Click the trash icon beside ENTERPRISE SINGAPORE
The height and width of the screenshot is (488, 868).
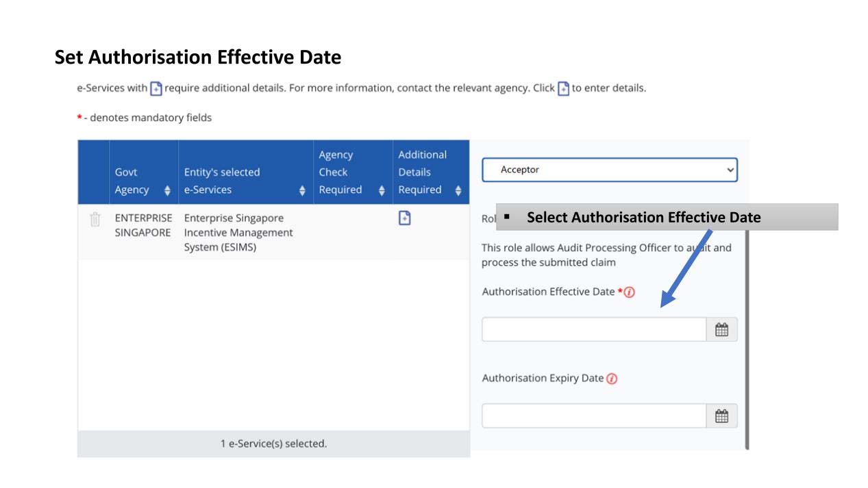(95, 219)
